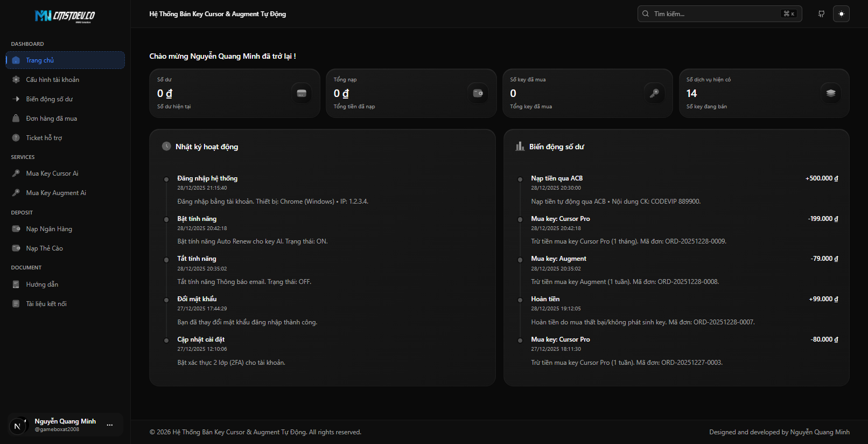Open Ticket hỗ trợ in sidebar
This screenshot has height=444, width=868.
pyautogui.click(x=44, y=138)
